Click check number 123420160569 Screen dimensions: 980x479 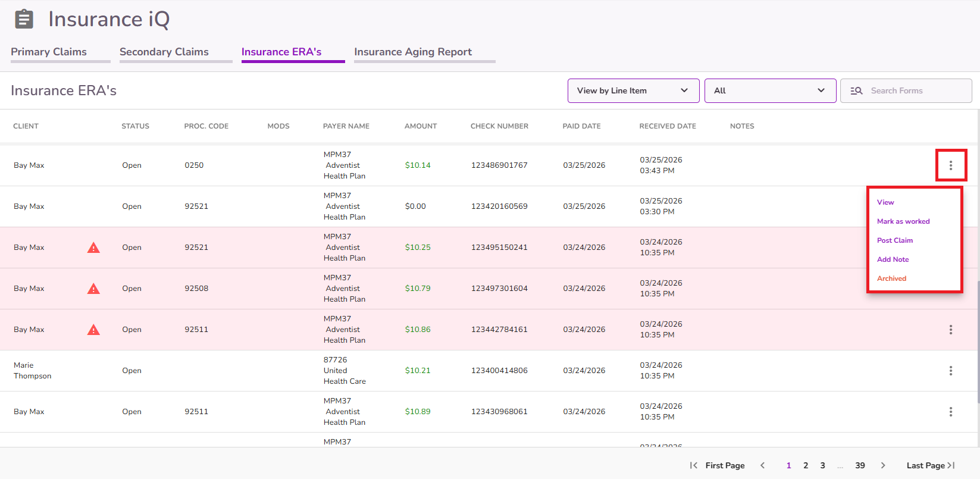pyautogui.click(x=499, y=206)
